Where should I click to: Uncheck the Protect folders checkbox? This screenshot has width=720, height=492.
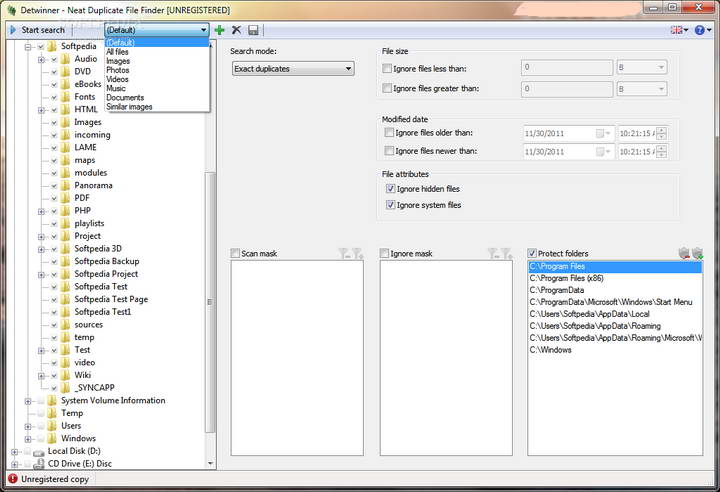[532, 253]
